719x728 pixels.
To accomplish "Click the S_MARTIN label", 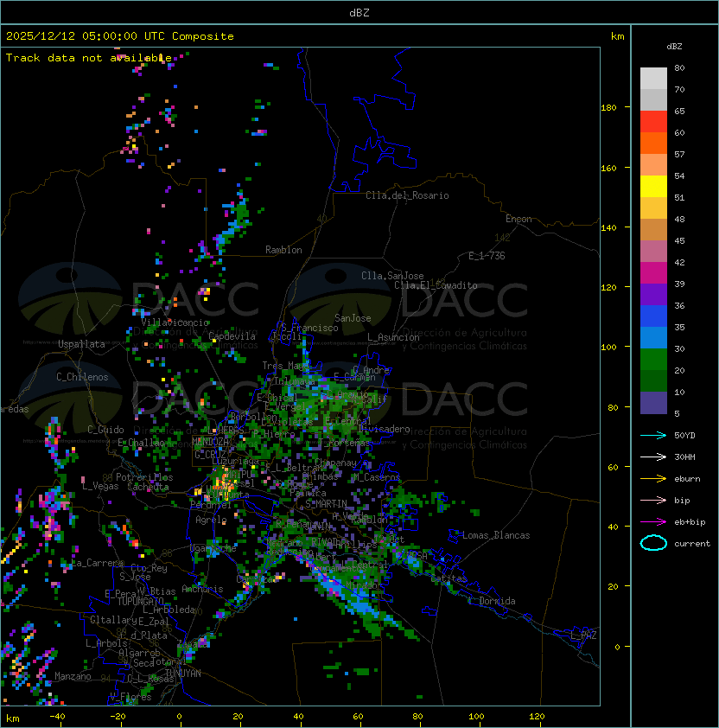I will (326, 503).
